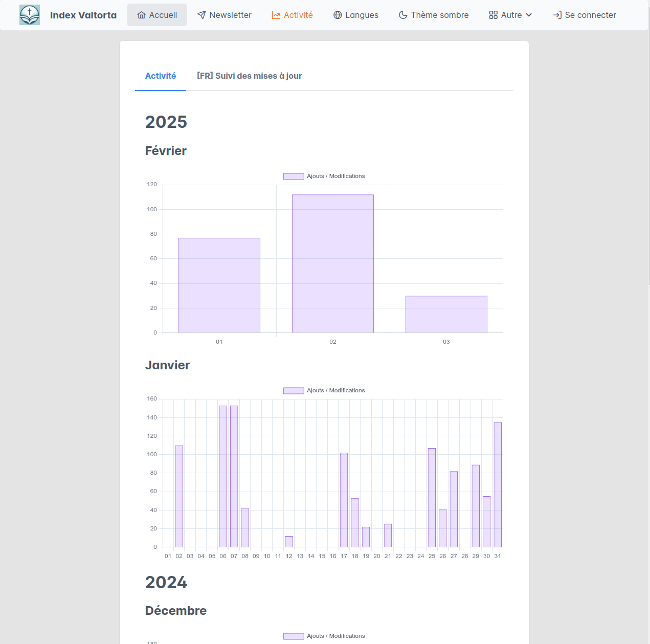Go to Index Valtorta home title

click(x=83, y=15)
